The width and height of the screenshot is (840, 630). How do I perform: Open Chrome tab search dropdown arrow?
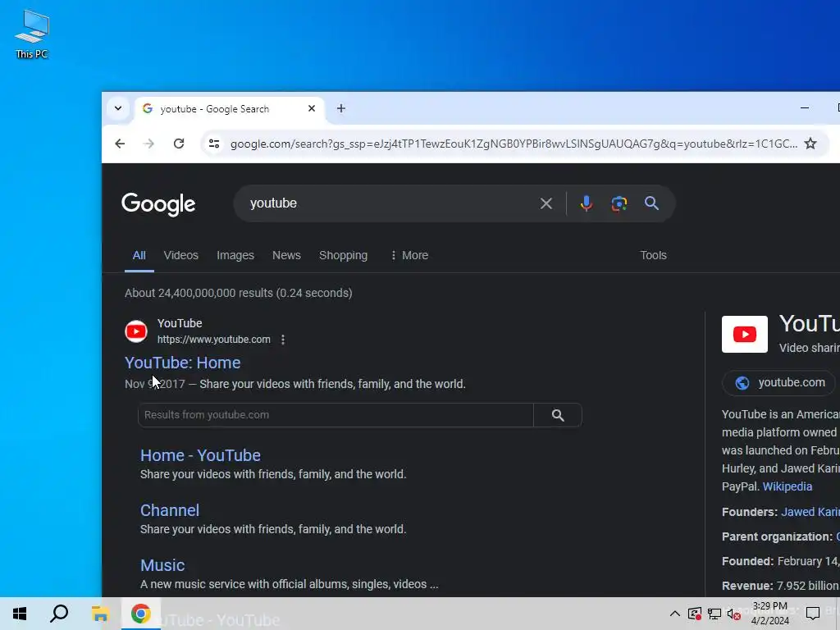(118, 108)
